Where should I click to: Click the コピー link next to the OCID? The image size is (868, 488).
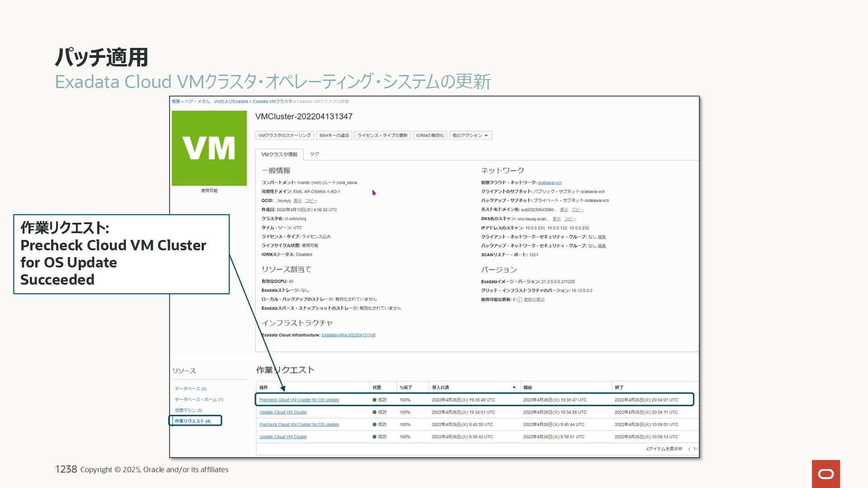click(311, 201)
